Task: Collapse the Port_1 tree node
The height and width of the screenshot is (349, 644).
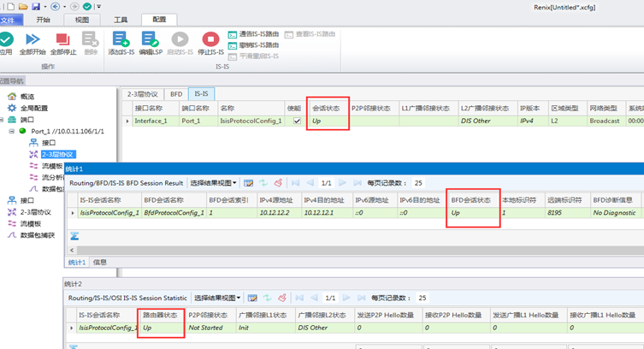Action: (11, 131)
